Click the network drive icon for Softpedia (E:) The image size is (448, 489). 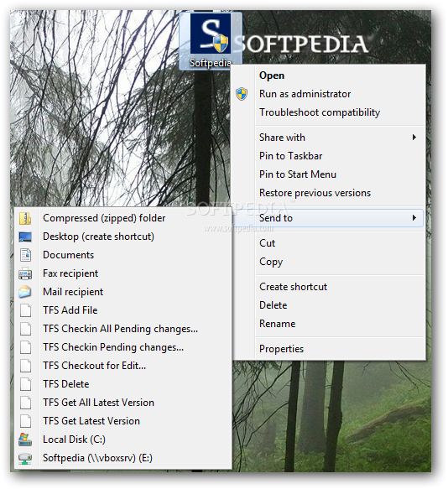pos(25,459)
